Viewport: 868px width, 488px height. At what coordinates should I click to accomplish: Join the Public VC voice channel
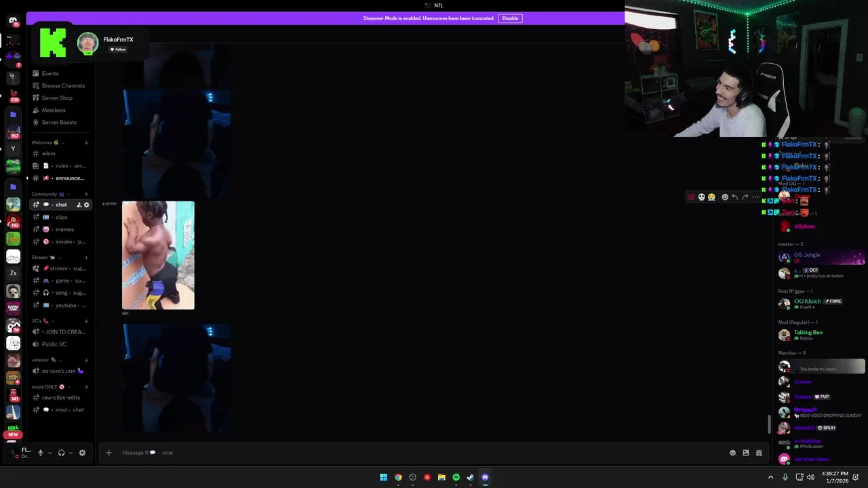pyautogui.click(x=61, y=344)
